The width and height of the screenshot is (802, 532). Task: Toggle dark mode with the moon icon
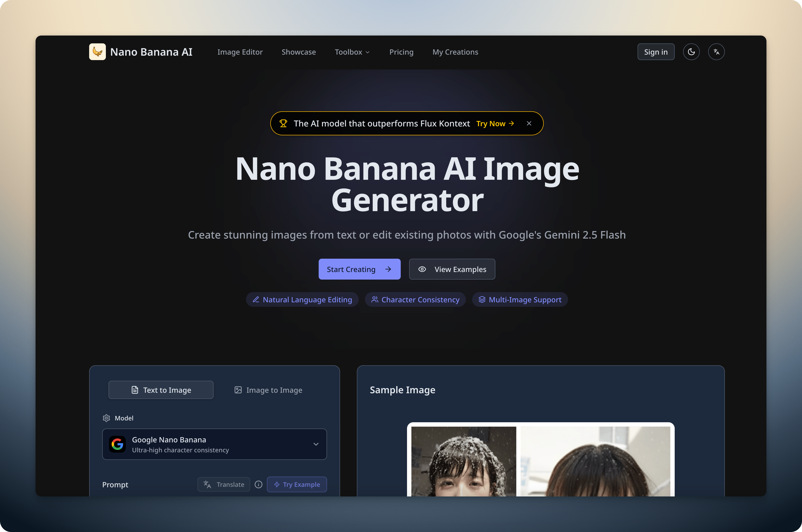coord(691,52)
